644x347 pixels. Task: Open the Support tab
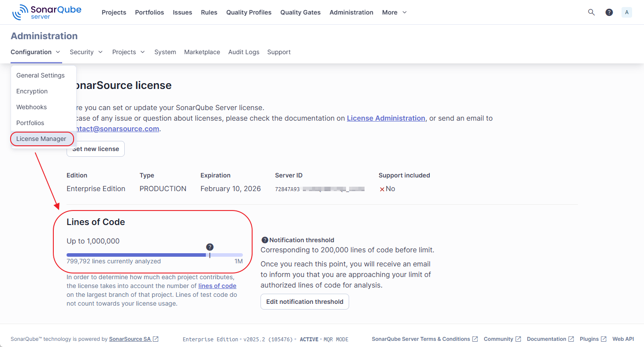(x=279, y=52)
